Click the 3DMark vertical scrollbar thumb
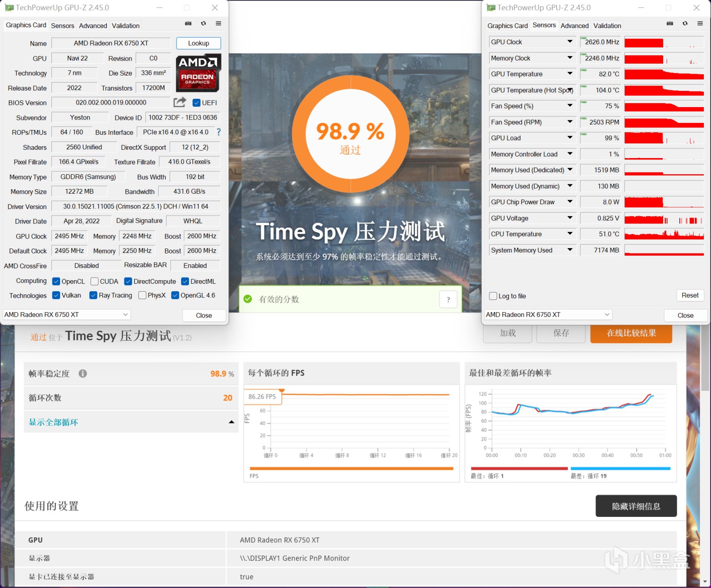 point(705,358)
